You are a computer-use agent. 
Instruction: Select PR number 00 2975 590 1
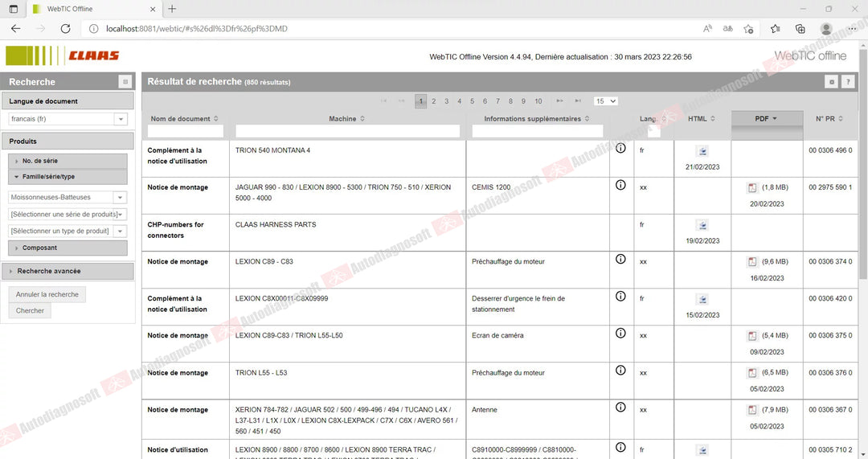click(830, 187)
